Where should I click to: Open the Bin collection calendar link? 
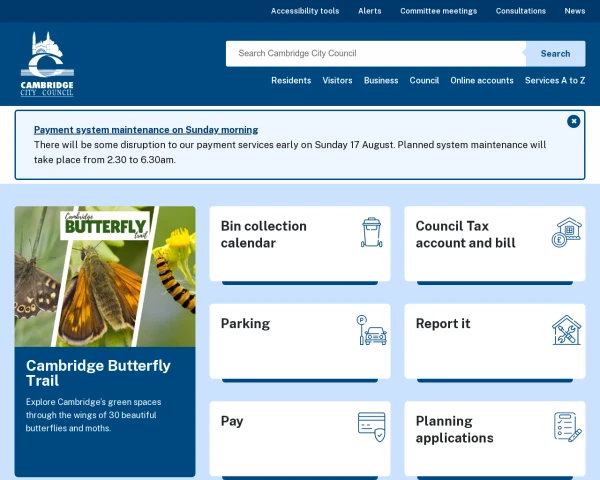pyautogui.click(x=264, y=234)
